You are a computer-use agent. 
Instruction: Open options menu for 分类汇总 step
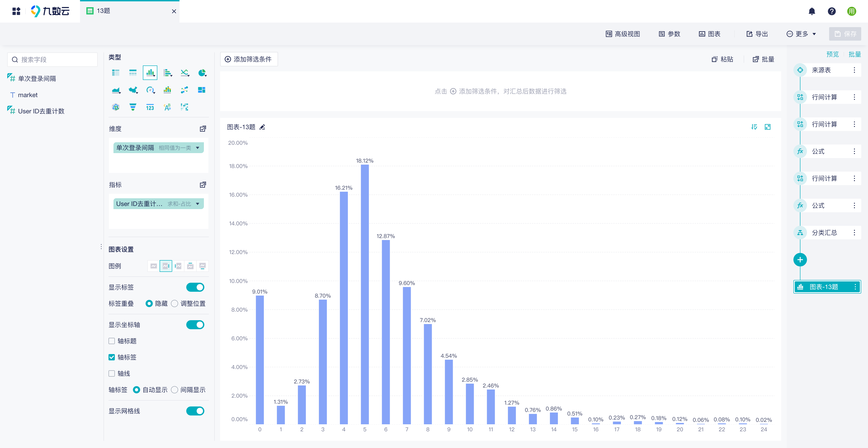pos(854,233)
